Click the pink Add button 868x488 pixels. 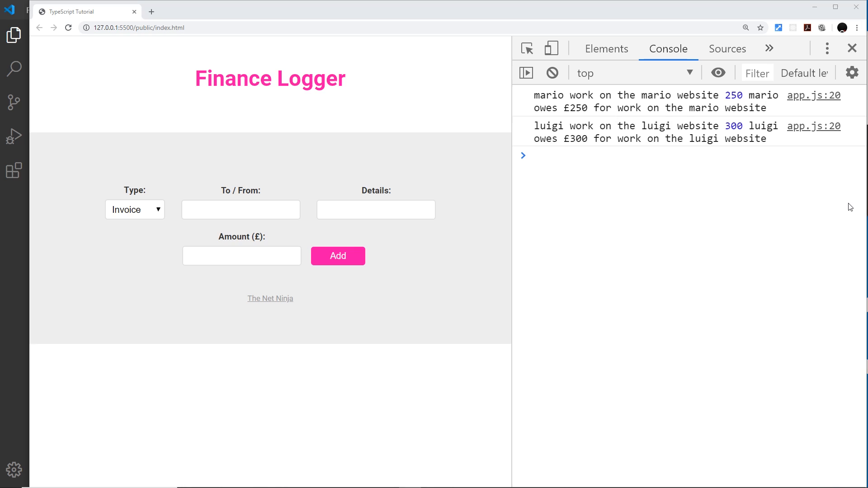tap(338, 256)
